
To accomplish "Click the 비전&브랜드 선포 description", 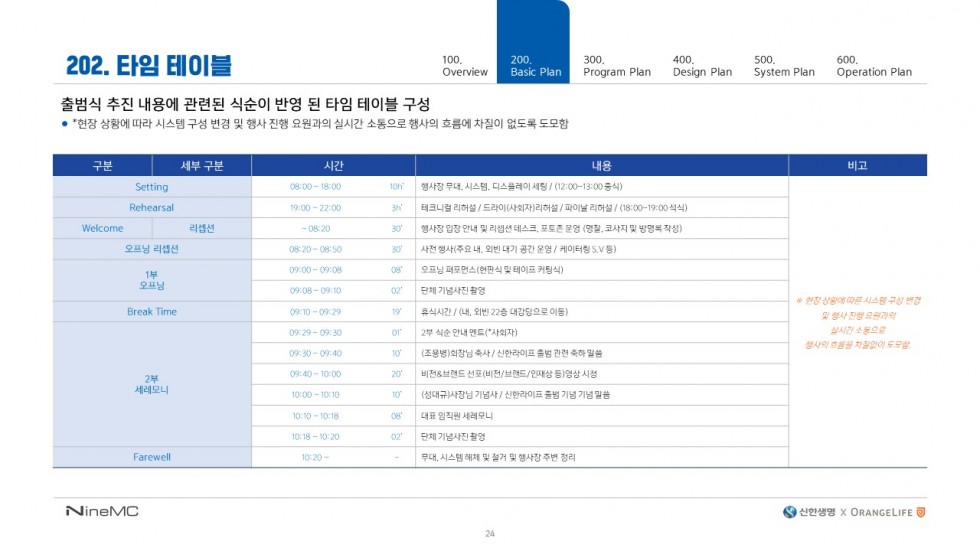I will pos(509,374).
